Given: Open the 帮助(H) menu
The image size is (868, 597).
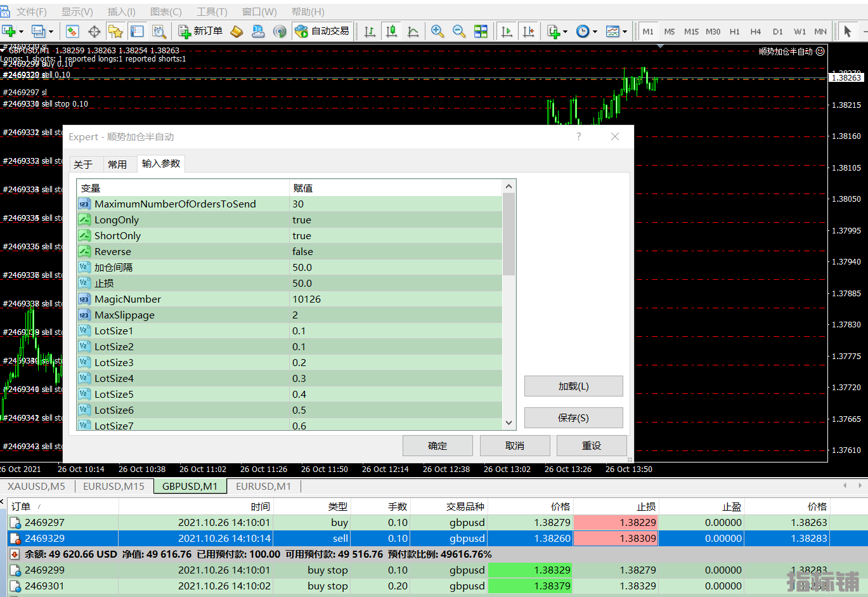Looking at the screenshot, I should pyautogui.click(x=308, y=12).
